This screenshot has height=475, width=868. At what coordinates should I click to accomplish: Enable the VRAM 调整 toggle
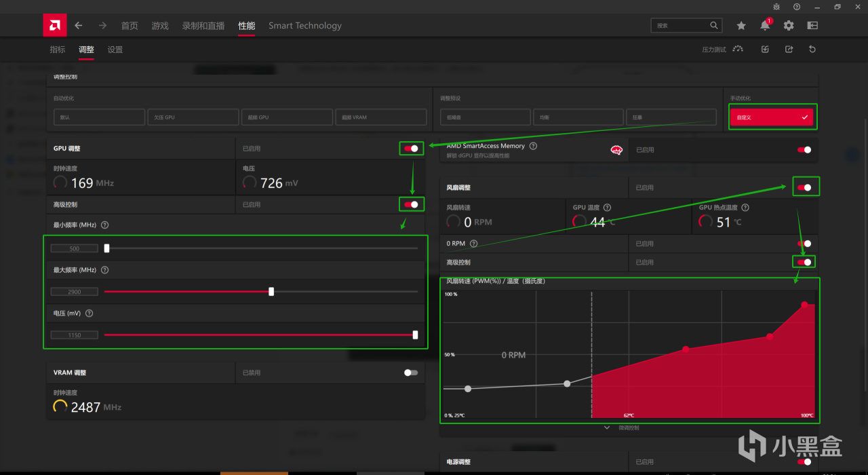point(411,373)
